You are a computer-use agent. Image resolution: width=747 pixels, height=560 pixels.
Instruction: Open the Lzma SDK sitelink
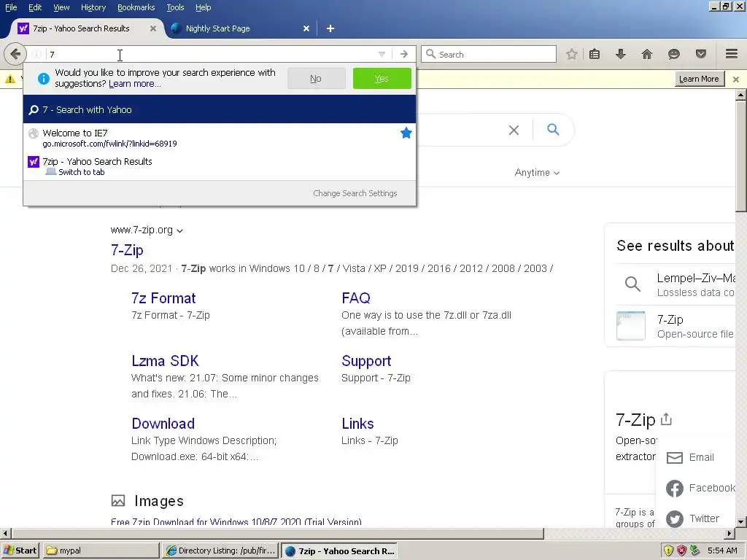tap(166, 361)
